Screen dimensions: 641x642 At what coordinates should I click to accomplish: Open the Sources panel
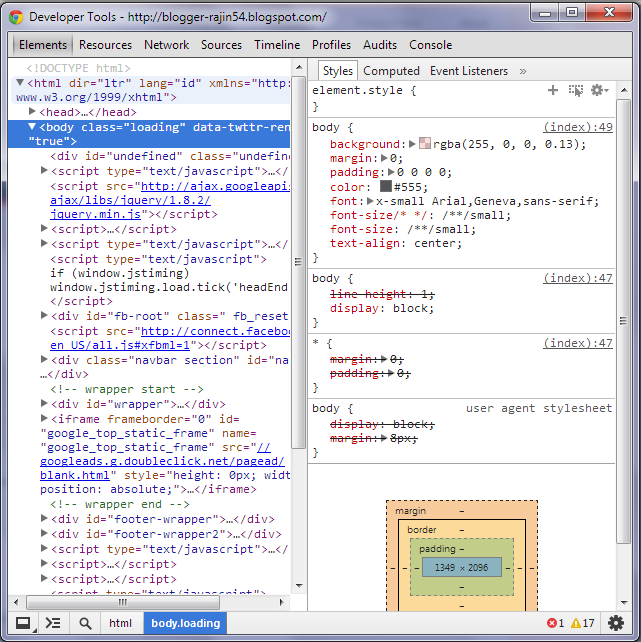coord(221,45)
